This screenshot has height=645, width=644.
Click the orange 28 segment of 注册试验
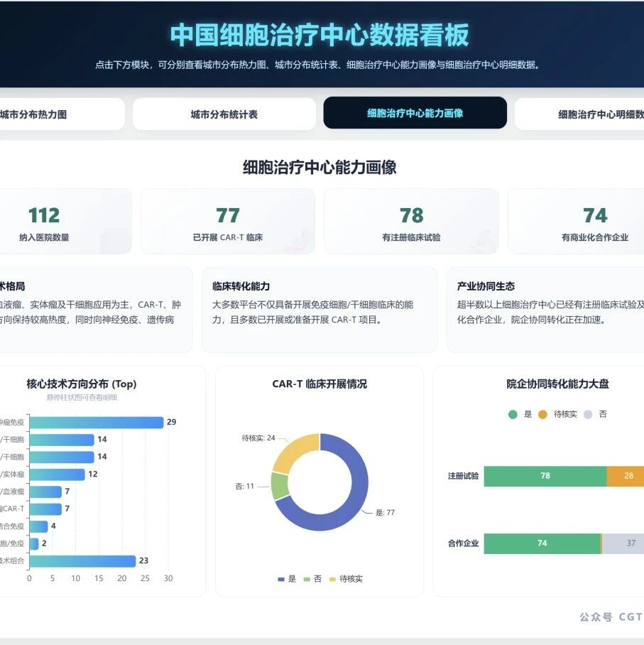626,476
